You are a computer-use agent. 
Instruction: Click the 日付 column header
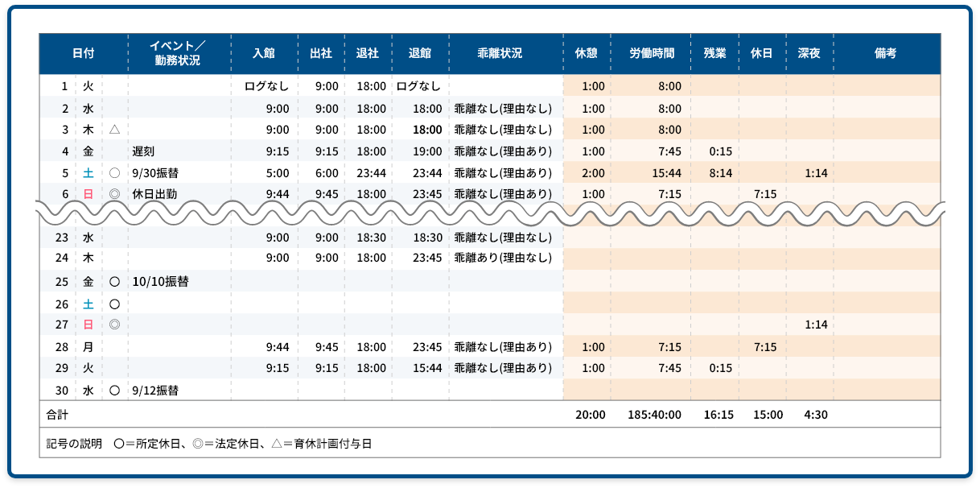click(x=83, y=54)
